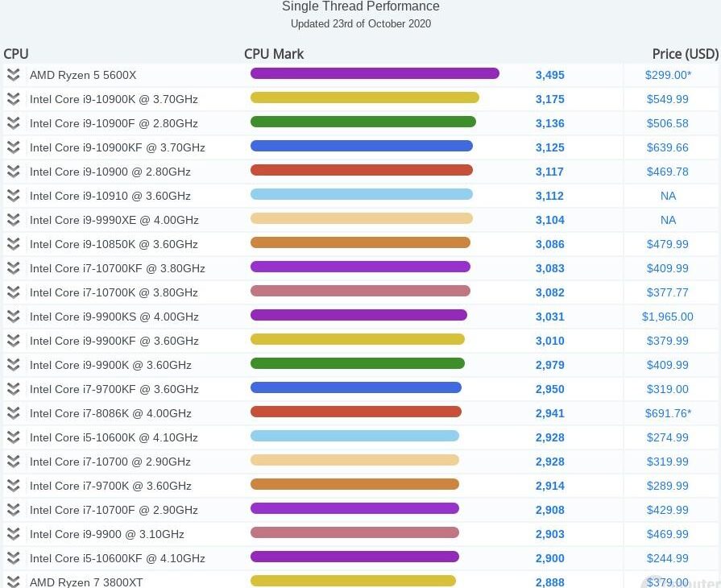
Task: Click double-chevron icon beside Intel Core i7-10700KF
Action: coord(13,268)
